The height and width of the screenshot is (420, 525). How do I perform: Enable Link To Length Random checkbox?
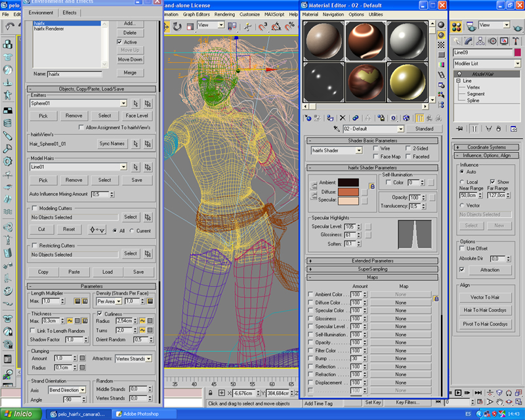[32, 331]
